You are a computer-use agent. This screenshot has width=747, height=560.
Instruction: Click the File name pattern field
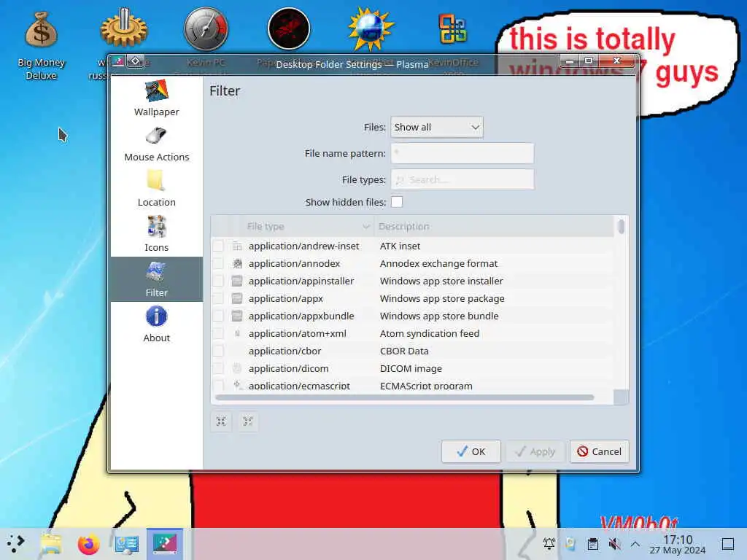click(x=462, y=153)
